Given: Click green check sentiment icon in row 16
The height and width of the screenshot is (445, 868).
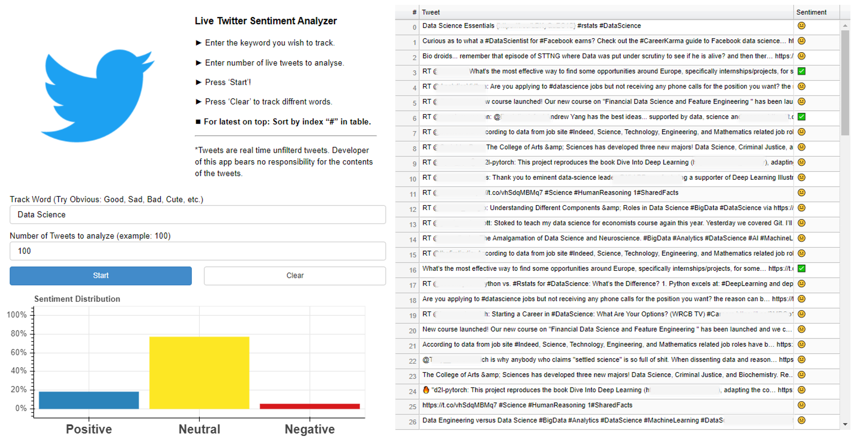Looking at the screenshot, I should click(802, 269).
